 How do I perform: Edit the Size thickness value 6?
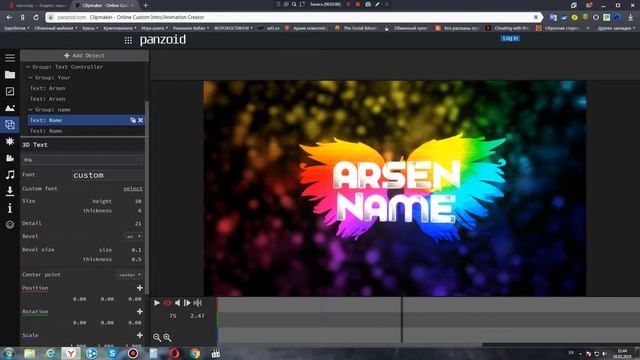[x=139, y=211]
